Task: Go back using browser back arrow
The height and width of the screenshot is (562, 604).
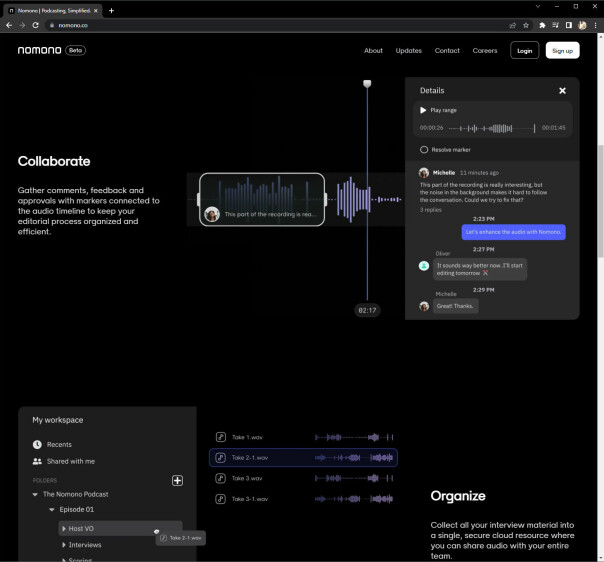Action: pos(9,25)
